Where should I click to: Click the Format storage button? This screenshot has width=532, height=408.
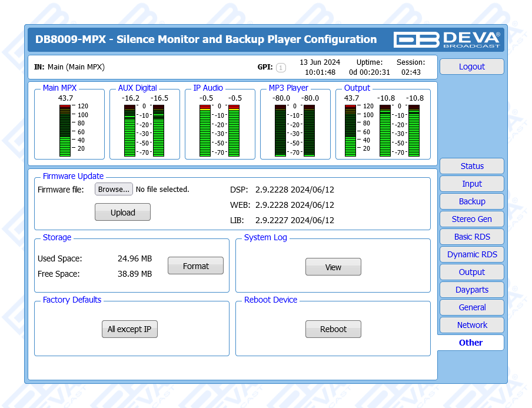point(195,266)
